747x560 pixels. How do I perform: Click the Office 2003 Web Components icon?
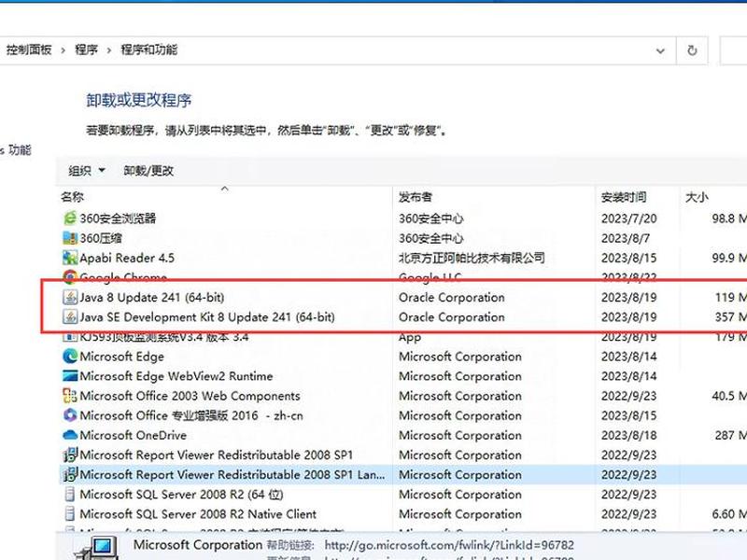point(70,396)
